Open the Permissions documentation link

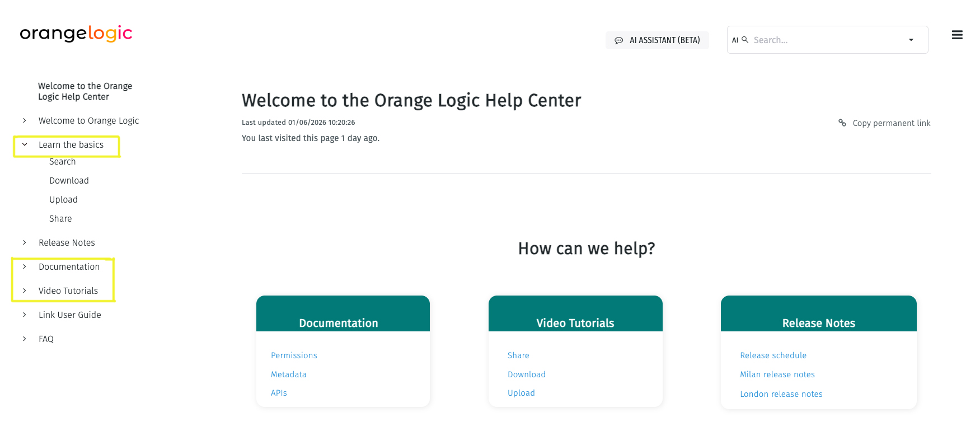coord(294,355)
